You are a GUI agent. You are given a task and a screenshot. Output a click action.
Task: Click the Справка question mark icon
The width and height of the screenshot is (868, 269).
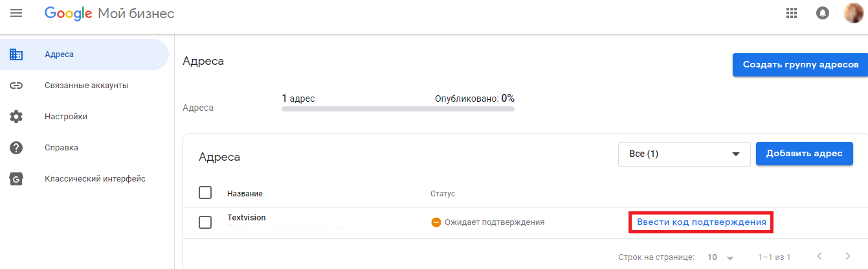16,148
